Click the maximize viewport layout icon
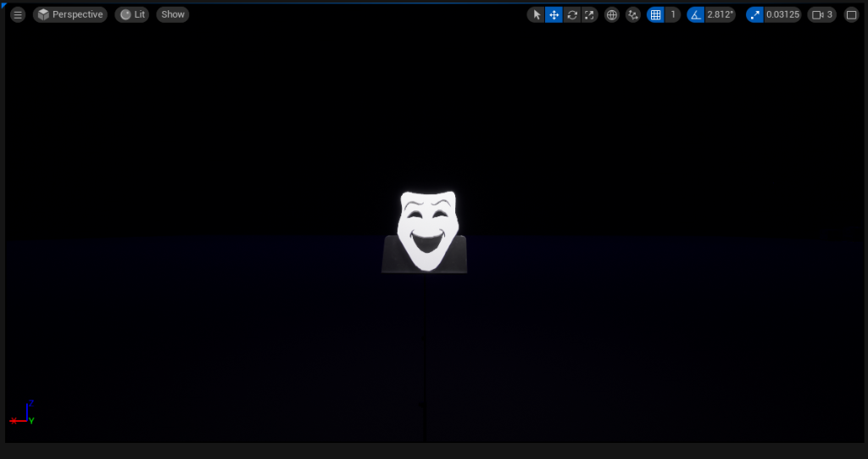Screen dimensions: 868x459 click(x=851, y=14)
